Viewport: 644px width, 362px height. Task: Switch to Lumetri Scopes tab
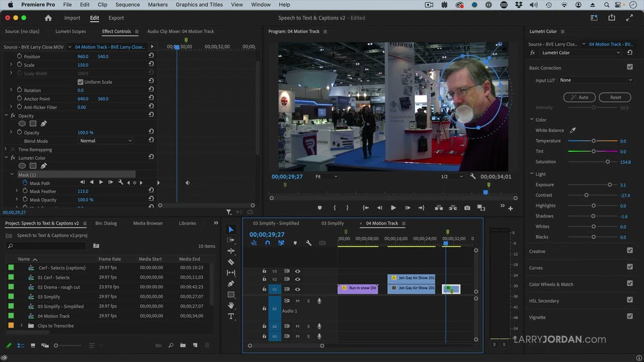point(70,31)
